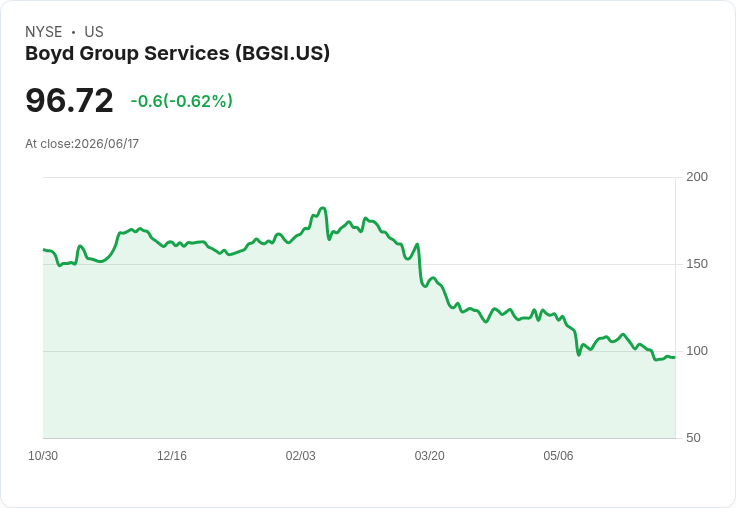The image size is (736, 508).
Task: Click the US country label
Action: 94,32
